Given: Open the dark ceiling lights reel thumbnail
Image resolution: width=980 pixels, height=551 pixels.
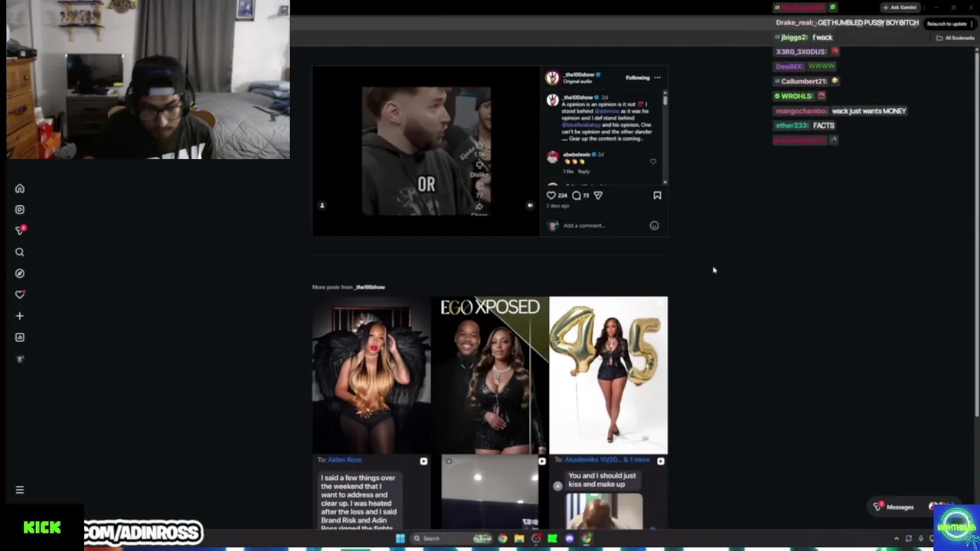Looking at the screenshot, I should [490, 492].
